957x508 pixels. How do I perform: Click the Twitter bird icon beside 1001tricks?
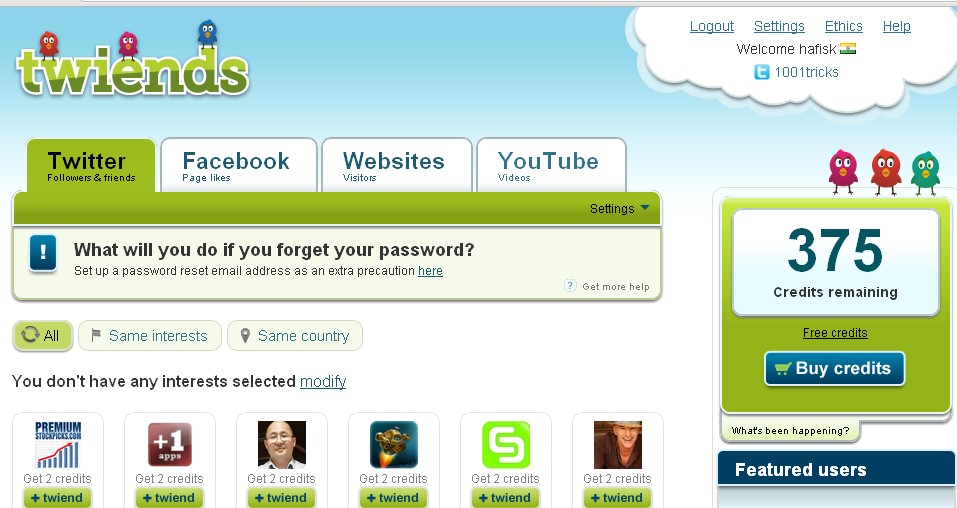pos(762,73)
